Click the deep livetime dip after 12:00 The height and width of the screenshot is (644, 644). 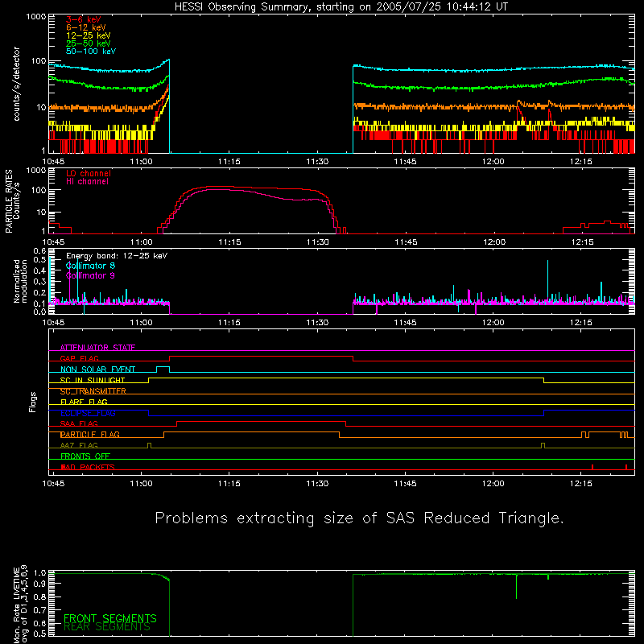point(516,586)
